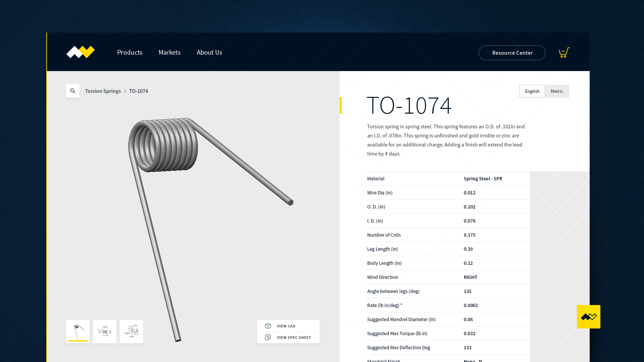Viewport: 644px width, 362px height.
Task: Click View CAD label
Action: tap(286, 326)
